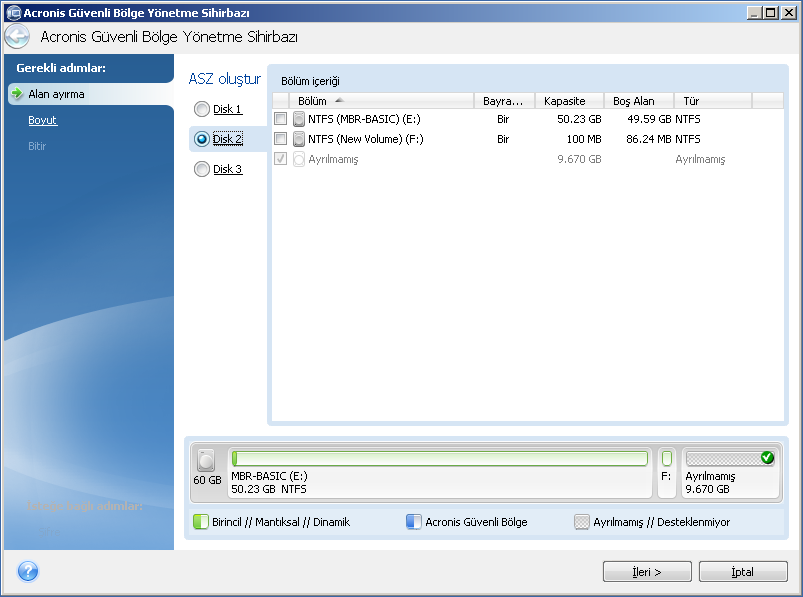Click the Acronis Güvenli Bölge legend swatch
The width and height of the screenshot is (803, 597).
click(413, 522)
